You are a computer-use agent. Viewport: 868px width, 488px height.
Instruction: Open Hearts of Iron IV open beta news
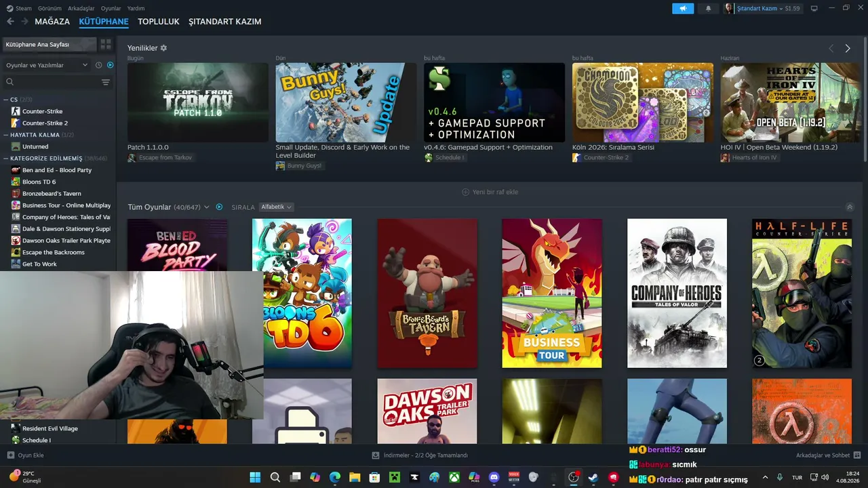791,102
